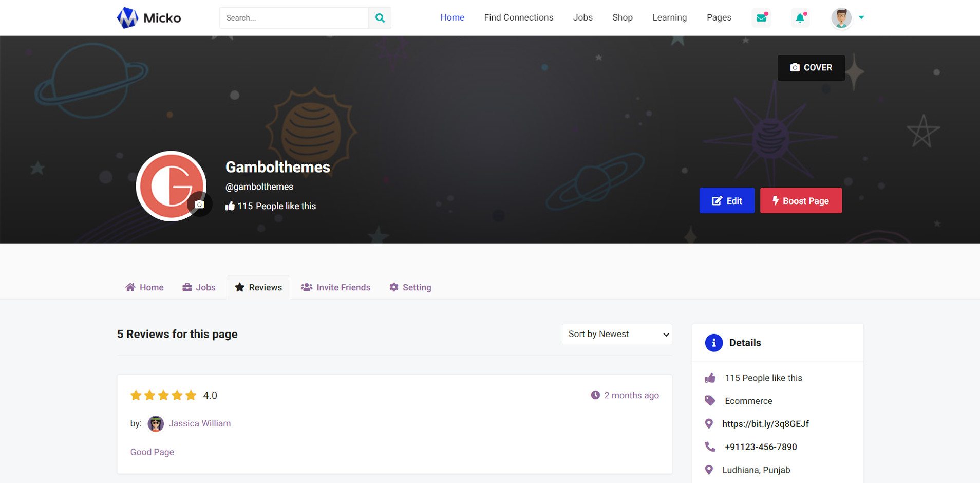Open Learning from the top menu

(x=669, y=17)
